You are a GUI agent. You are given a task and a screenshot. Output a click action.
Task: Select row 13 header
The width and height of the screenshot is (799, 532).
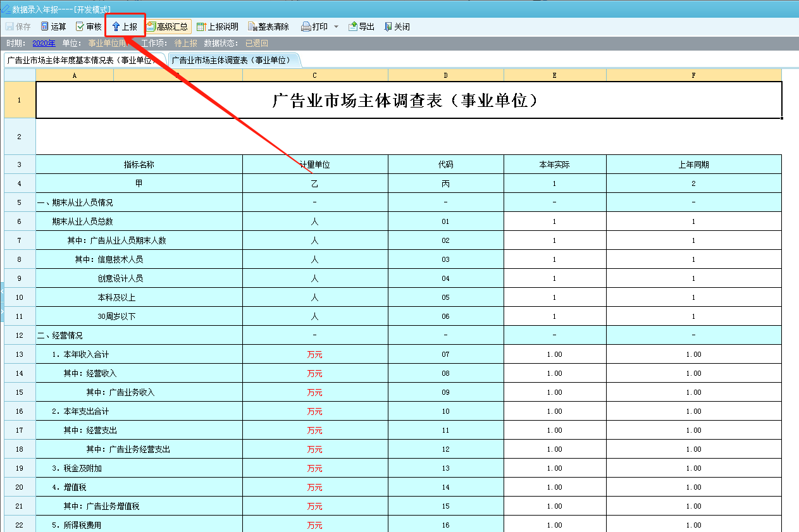(19, 354)
